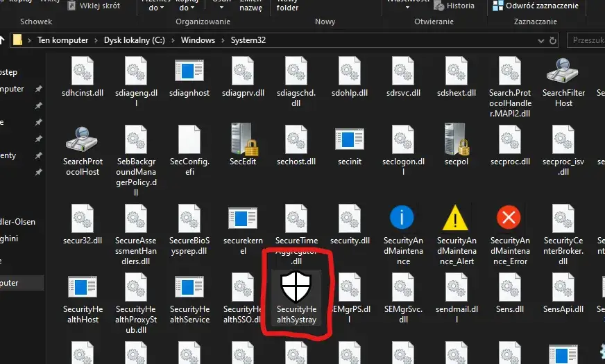The height and width of the screenshot is (364, 605).
Task: Click the search box Przeszukaj
Action: [586, 40]
